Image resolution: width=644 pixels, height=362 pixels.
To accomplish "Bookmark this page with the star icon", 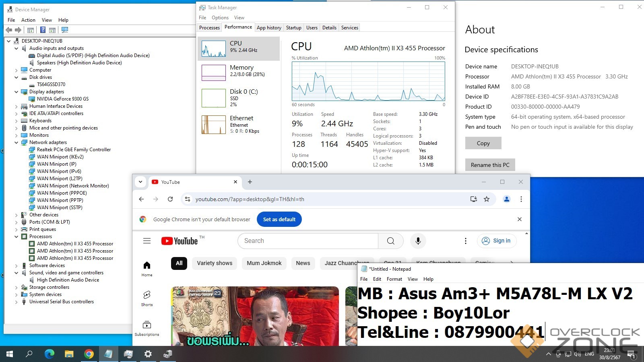I will pyautogui.click(x=487, y=199).
